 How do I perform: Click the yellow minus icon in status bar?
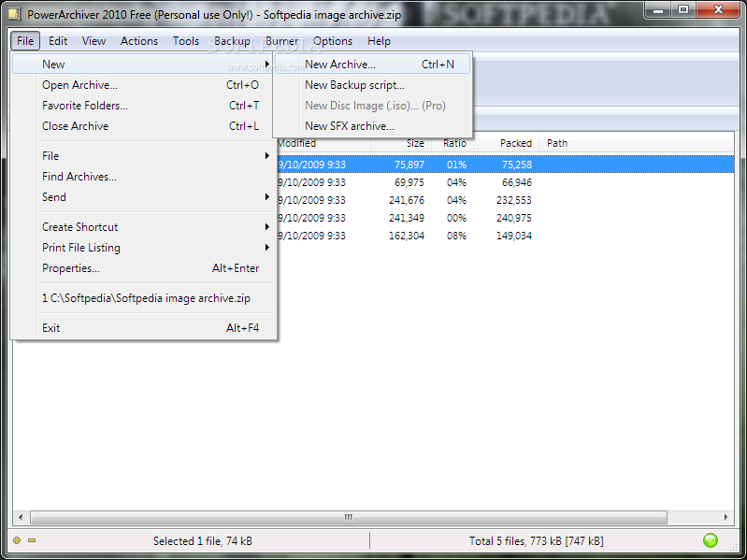[x=32, y=540]
